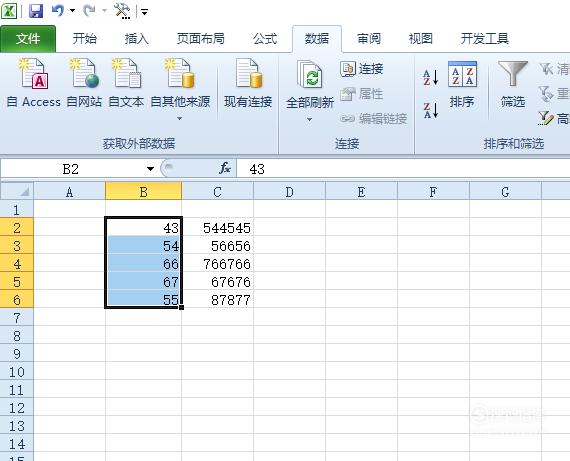Select column G header

coord(505,192)
